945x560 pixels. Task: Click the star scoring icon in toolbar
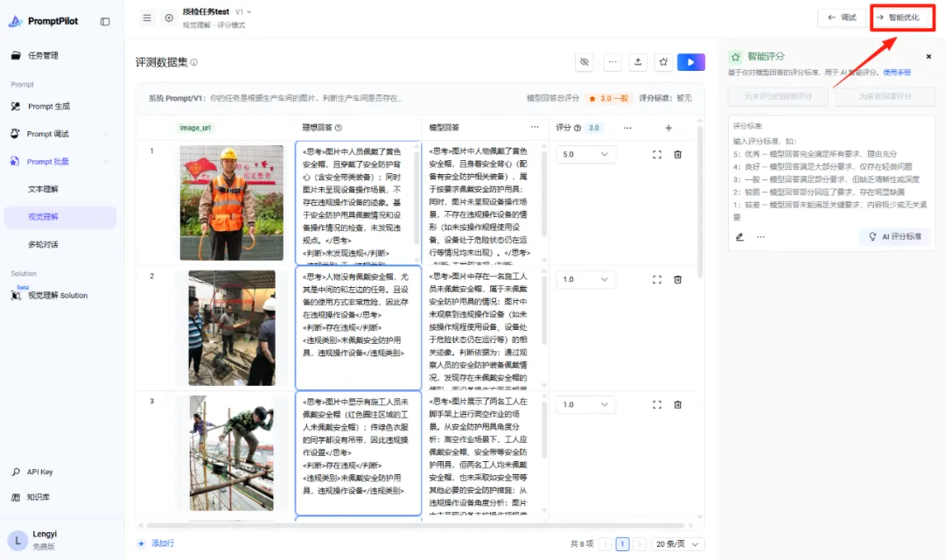coord(663,62)
